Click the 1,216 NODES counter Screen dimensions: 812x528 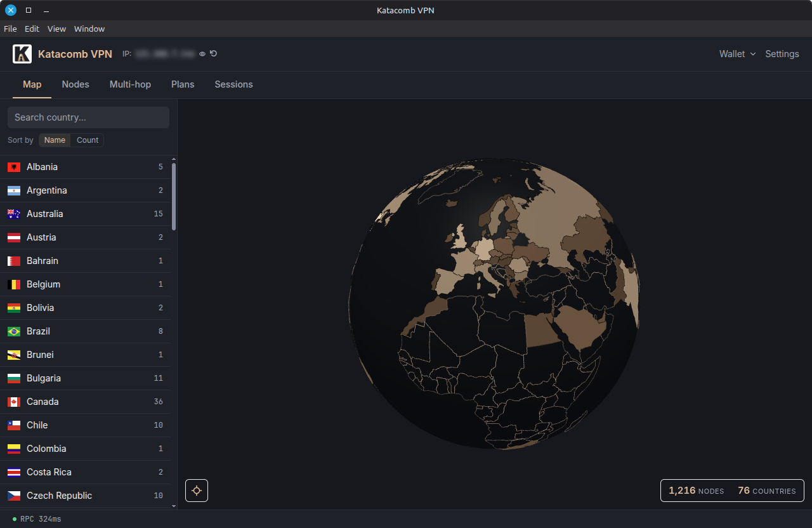[696, 491]
